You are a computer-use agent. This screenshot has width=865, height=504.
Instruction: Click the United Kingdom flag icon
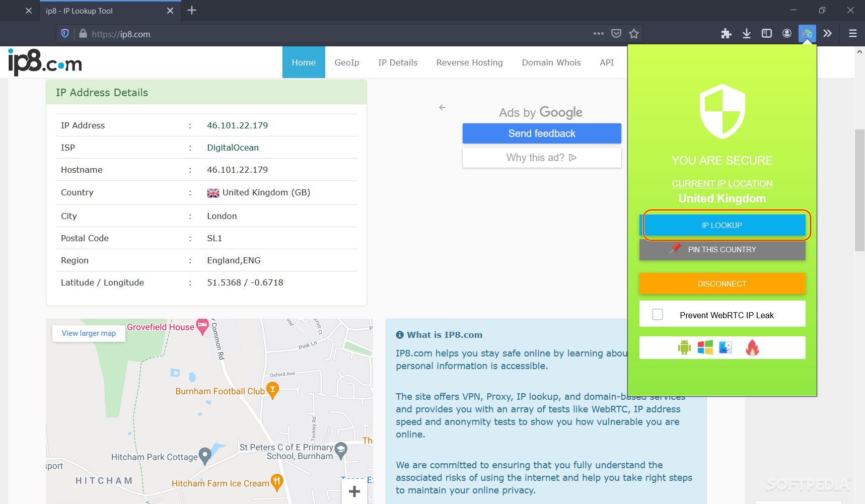pyautogui.click(x=213, y=193)
